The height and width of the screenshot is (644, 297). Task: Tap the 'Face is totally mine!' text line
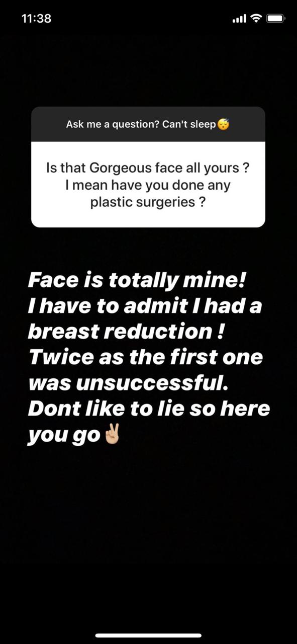(x=137, y=281)
